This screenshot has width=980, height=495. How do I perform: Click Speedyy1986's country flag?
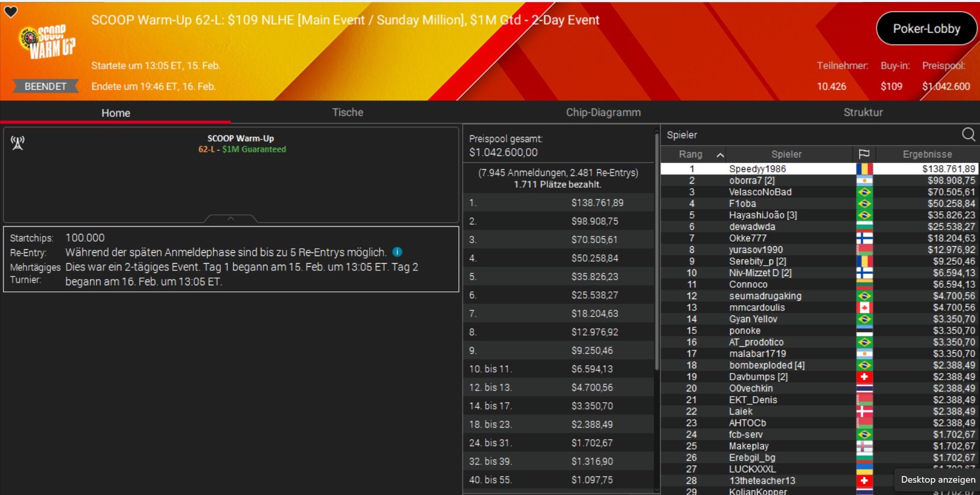pos(864,169)
